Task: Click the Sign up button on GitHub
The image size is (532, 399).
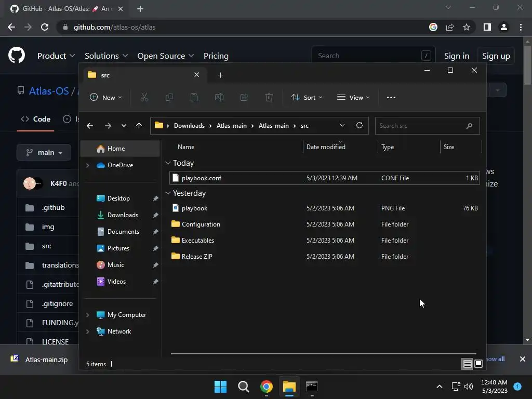Action: pos(496,56)
